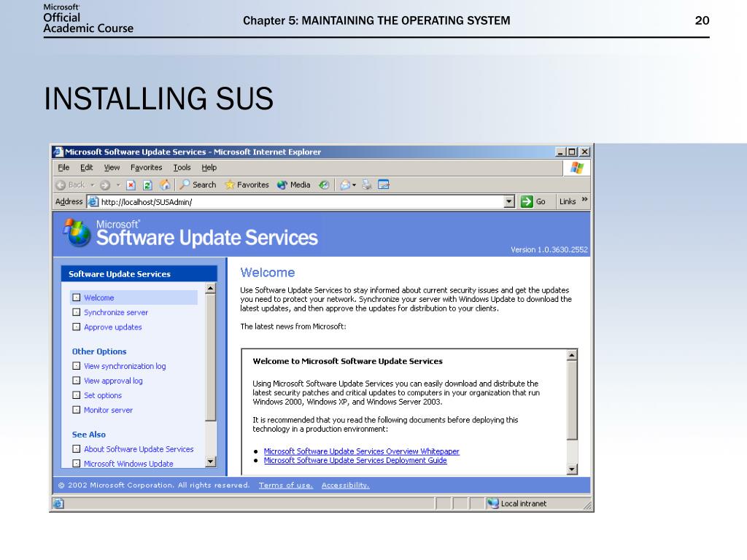Click box icon beside Approve updates
This screenshot has height=560, width=747.
coord(76,327)
